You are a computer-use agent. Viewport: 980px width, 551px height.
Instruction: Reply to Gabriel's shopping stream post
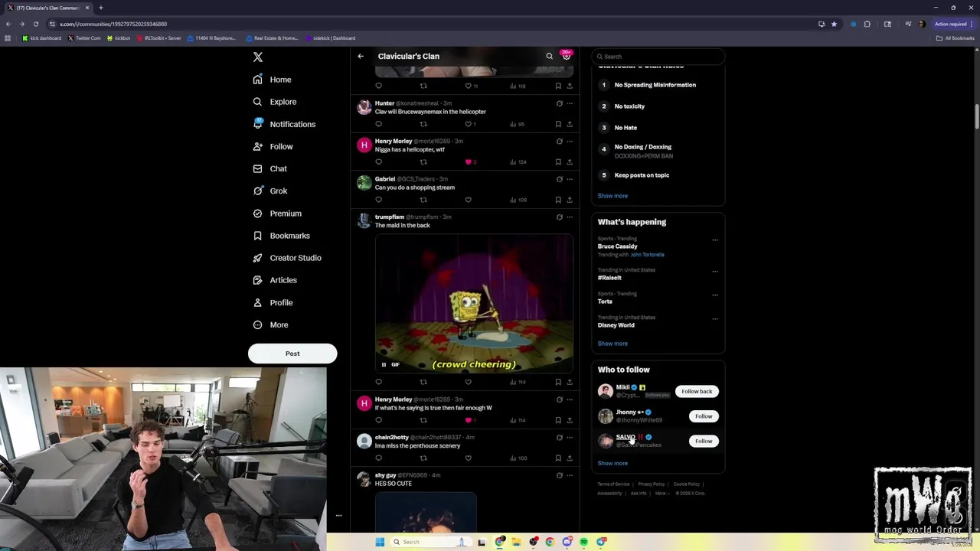(x=378, y=200)
